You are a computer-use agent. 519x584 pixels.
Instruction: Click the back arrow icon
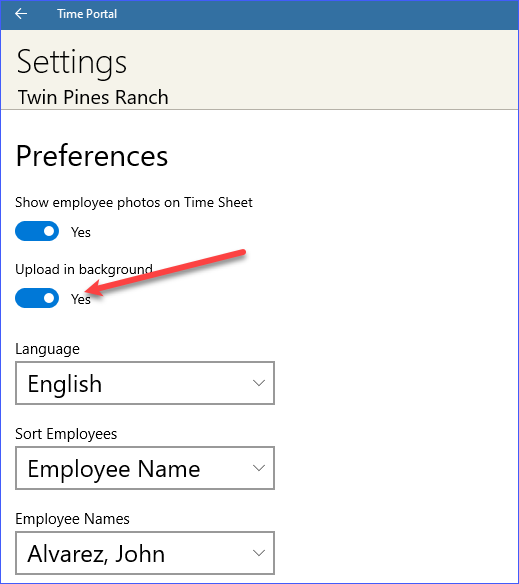point(21,14)
